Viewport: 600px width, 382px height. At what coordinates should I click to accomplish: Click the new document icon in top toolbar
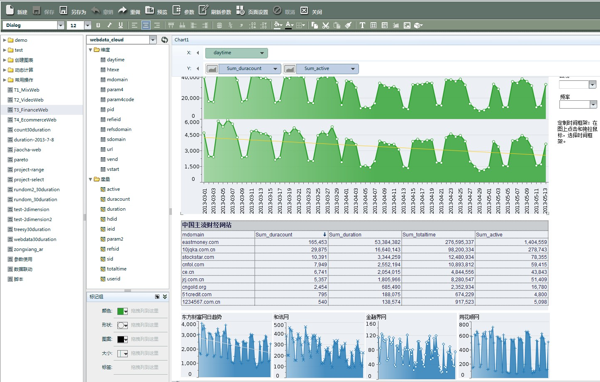coord(10,10)
